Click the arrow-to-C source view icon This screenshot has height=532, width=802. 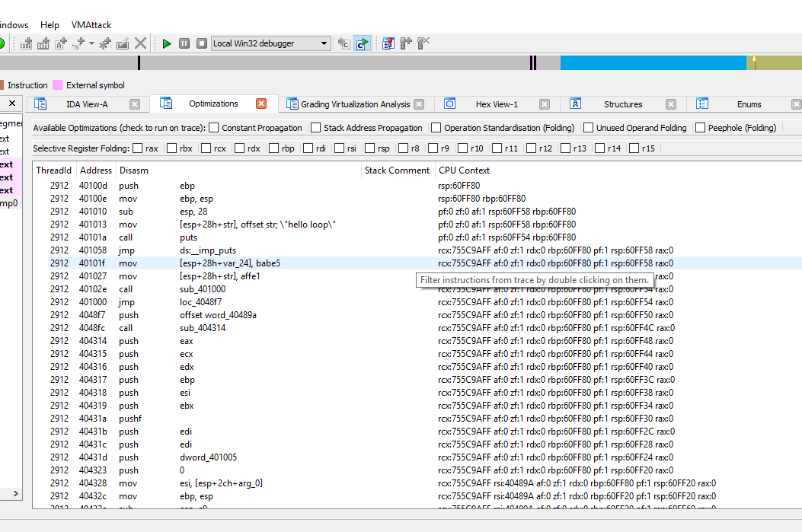(x=344, y=43)
